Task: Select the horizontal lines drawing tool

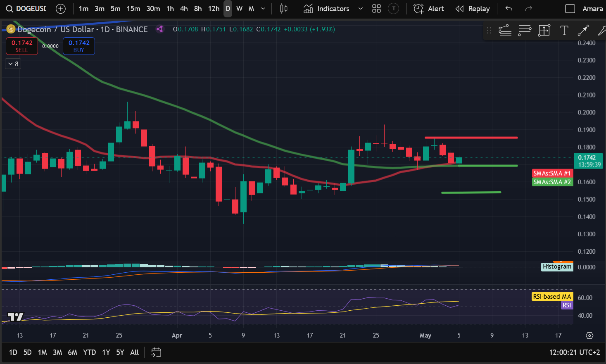Action: click(x=525, y=31)
